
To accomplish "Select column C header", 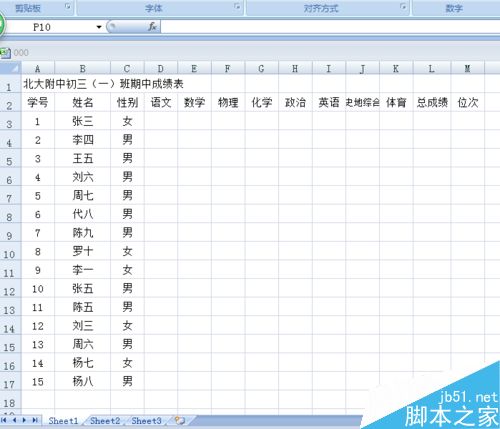I will tap(127, 69).
